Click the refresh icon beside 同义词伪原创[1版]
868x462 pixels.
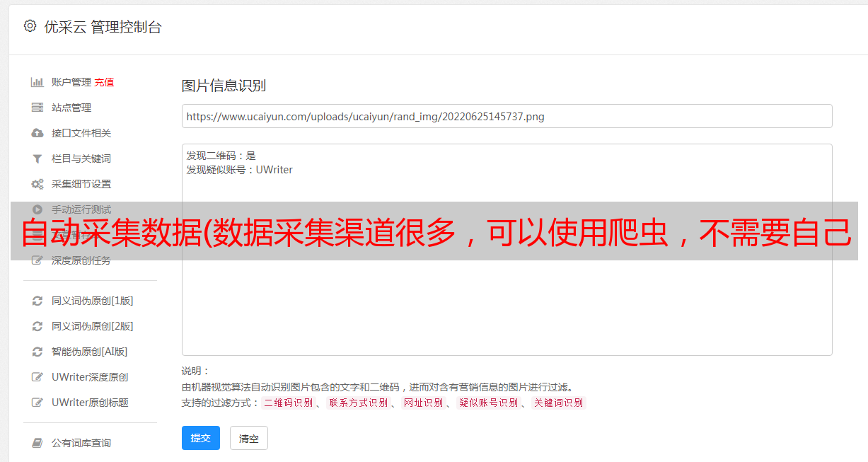coord(37,301)
